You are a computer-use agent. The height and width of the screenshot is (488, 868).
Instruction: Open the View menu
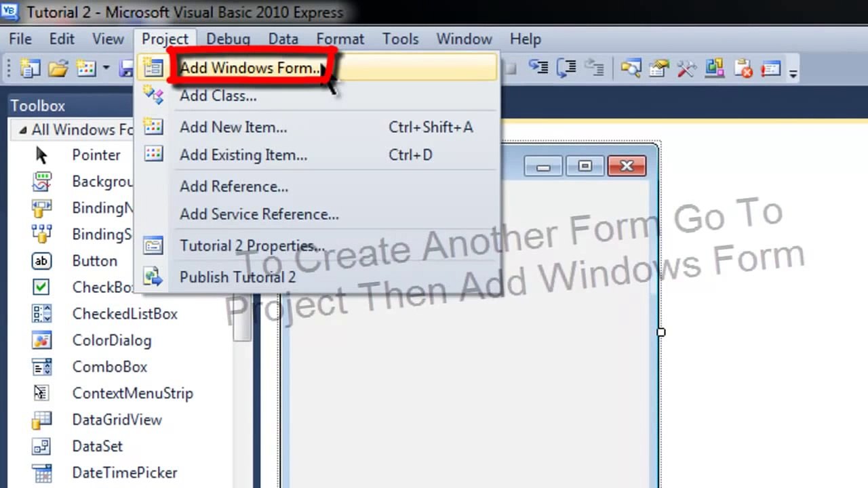tap(108, 39)
